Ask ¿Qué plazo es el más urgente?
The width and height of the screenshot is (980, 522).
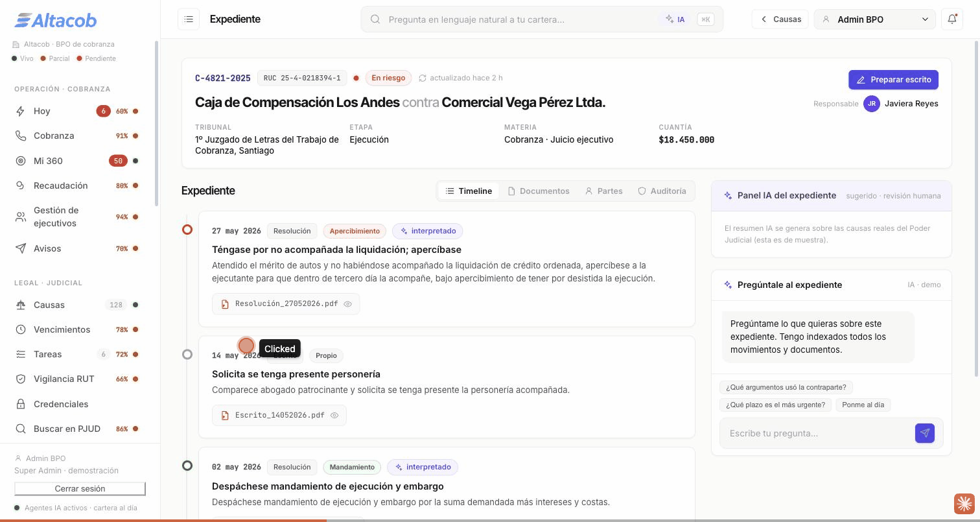(x=776, y=405)
